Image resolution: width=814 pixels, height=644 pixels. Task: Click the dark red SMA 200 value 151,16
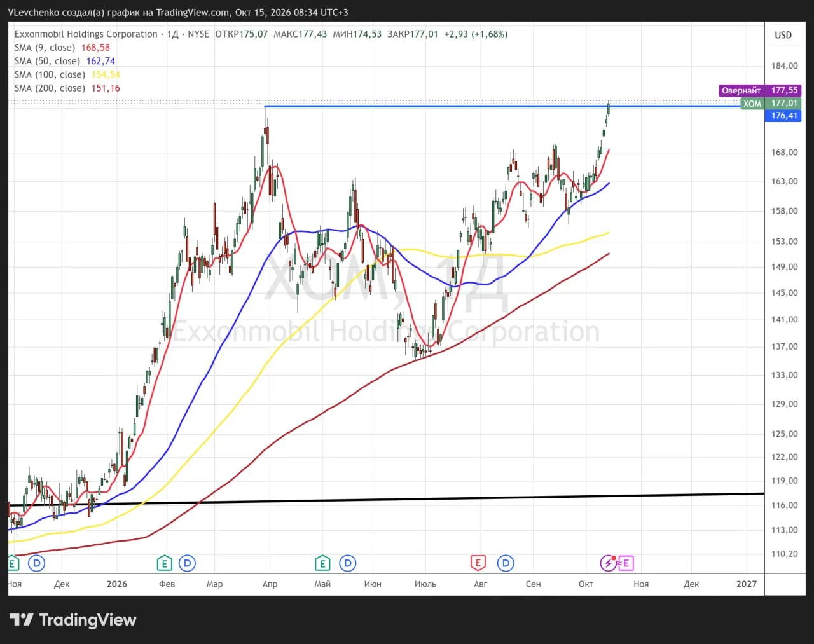pos(106,88)
